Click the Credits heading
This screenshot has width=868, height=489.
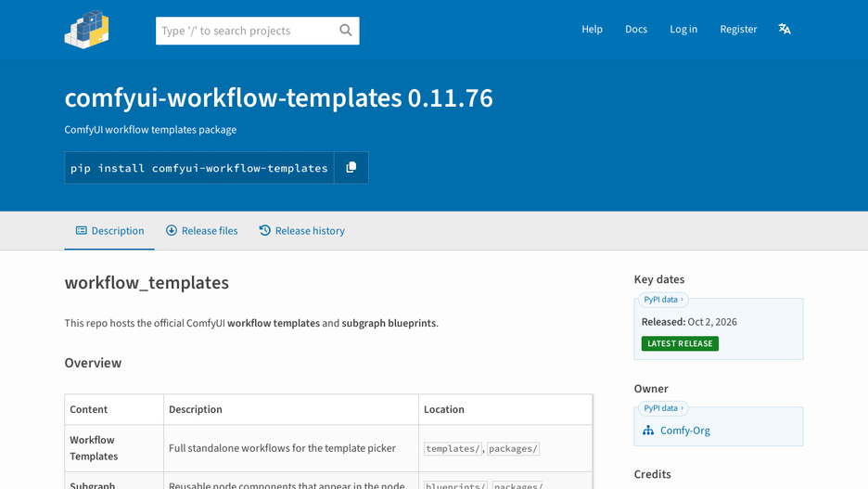pyautogui.click(x=652, y=474)
